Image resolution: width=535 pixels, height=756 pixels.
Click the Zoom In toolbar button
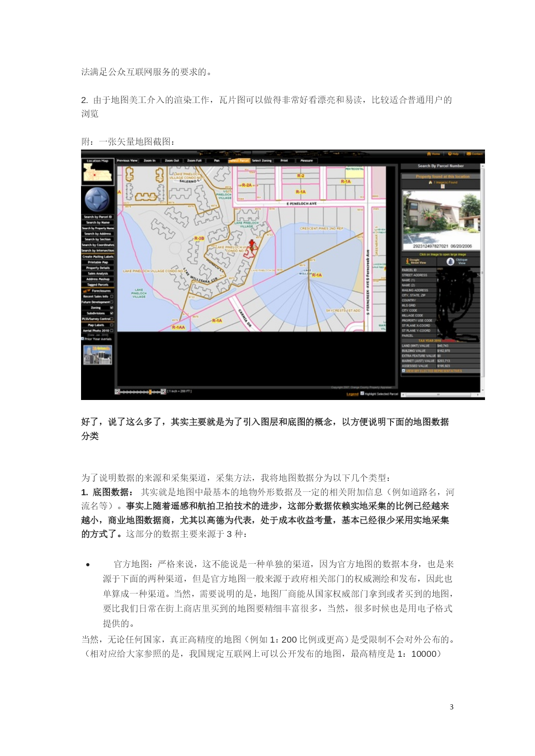tap(150, 161)
